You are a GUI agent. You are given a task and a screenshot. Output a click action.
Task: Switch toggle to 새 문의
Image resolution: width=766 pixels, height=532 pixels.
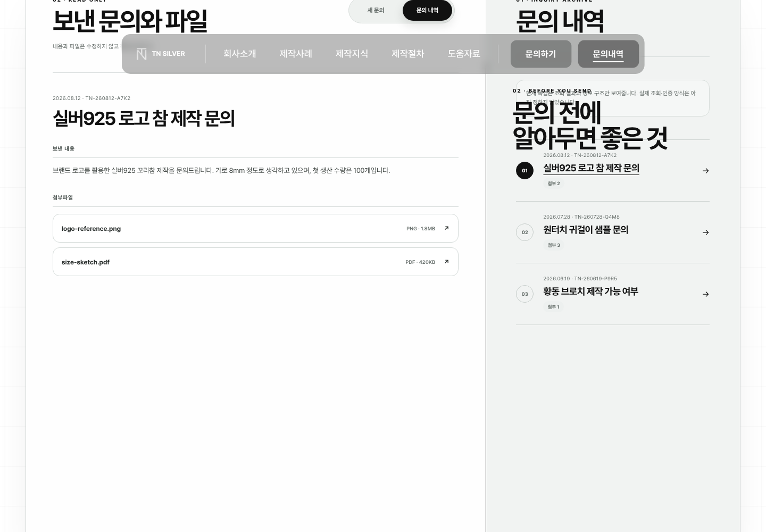click(x=376, y=10)
